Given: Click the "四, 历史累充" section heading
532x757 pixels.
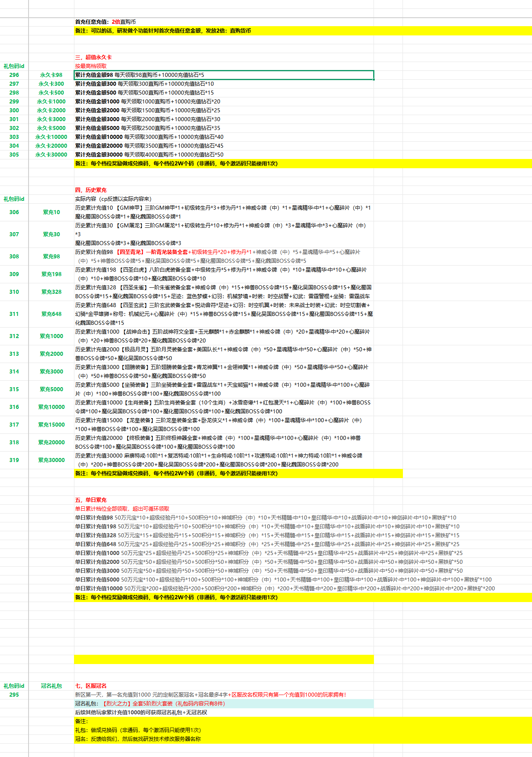Looking at the screenshot, I should (91, 190).
